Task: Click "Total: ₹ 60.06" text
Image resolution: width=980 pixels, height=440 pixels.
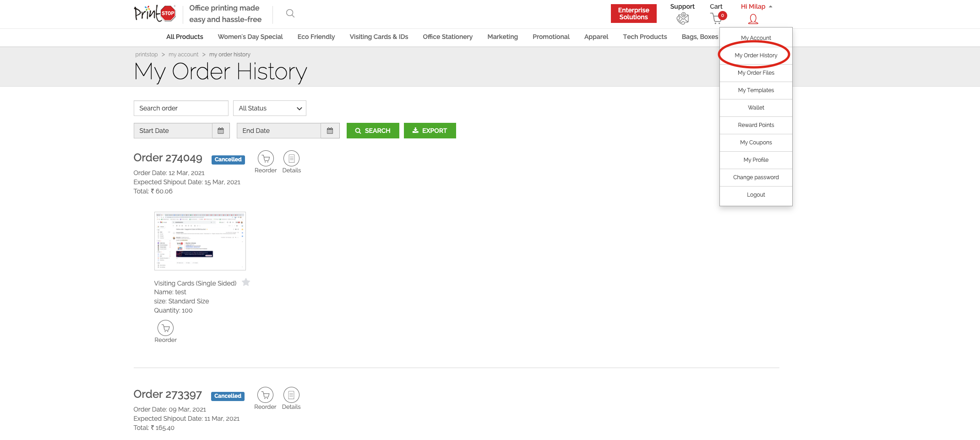Action: coord(153,191)
